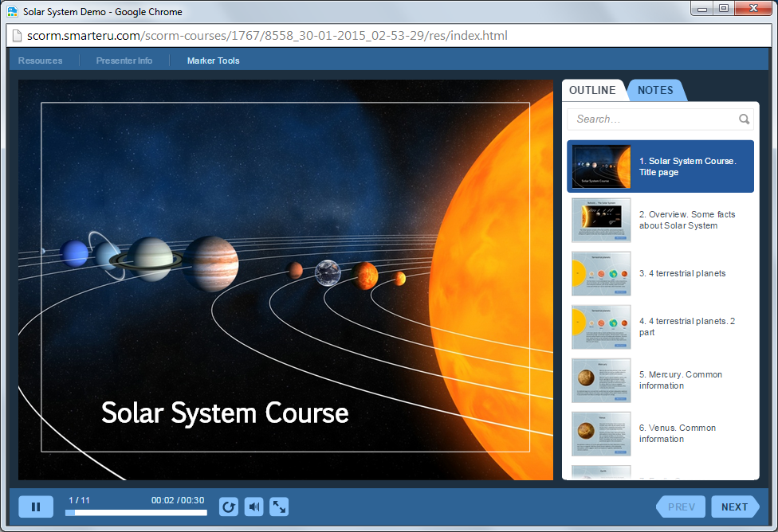This screenshot has height=532, width=778.
Task: Click the PREV slide button
Action: click(x=681, y=507)
